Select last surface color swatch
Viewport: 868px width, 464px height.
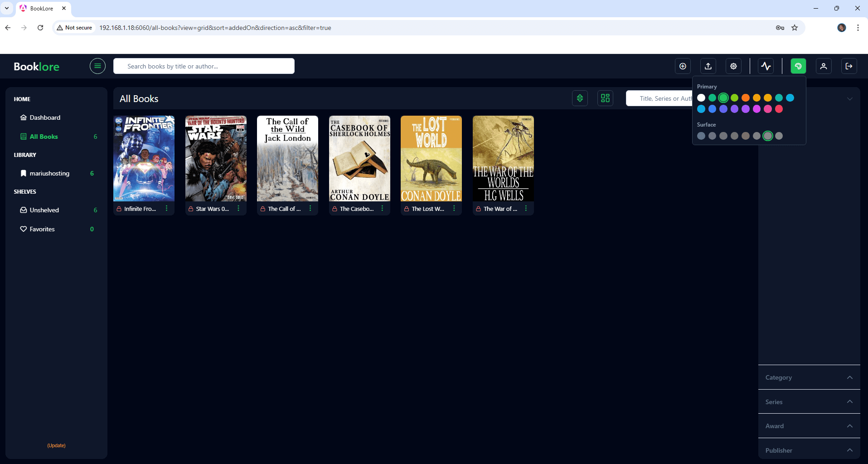pyautogui.click(x=779, y=136)
